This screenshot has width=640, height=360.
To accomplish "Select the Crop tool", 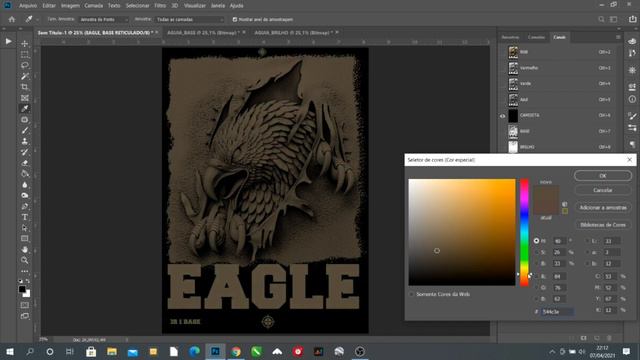I will 25,87.
